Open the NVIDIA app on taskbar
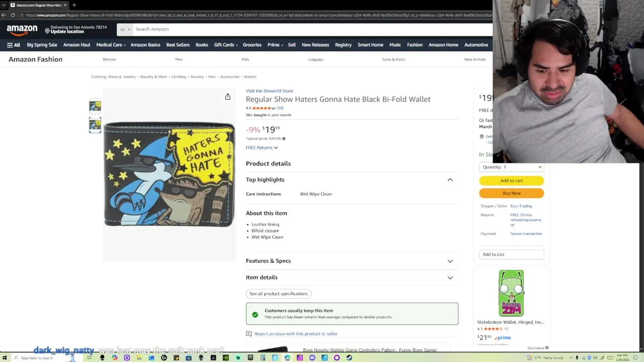Image resolution: width=644 pixels, height=362 pixels. [x=225, y=357]
